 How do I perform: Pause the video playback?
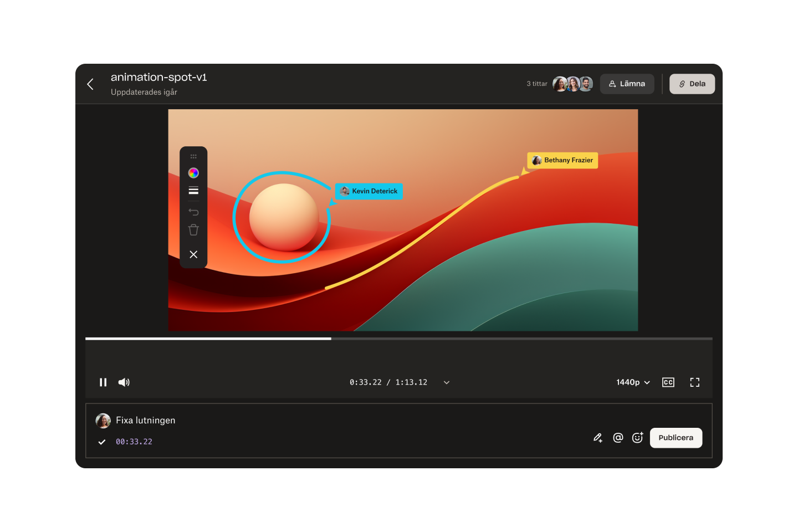[x=103, y=382]
